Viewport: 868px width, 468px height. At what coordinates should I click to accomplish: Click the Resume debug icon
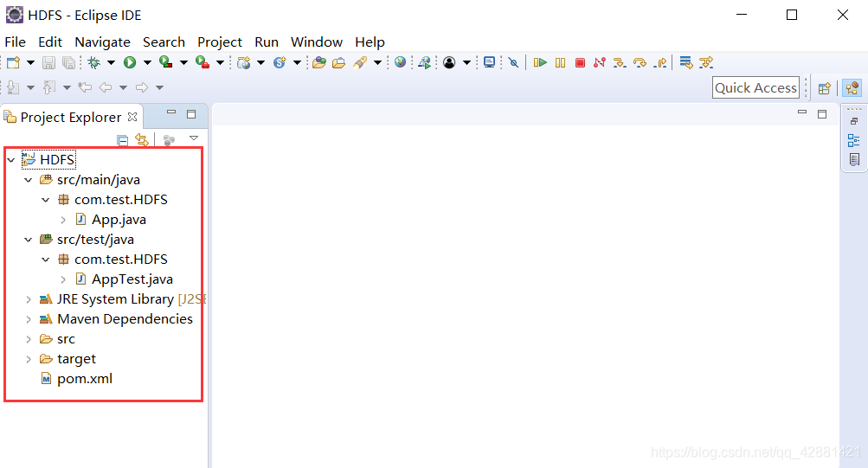tap(540, 62)
